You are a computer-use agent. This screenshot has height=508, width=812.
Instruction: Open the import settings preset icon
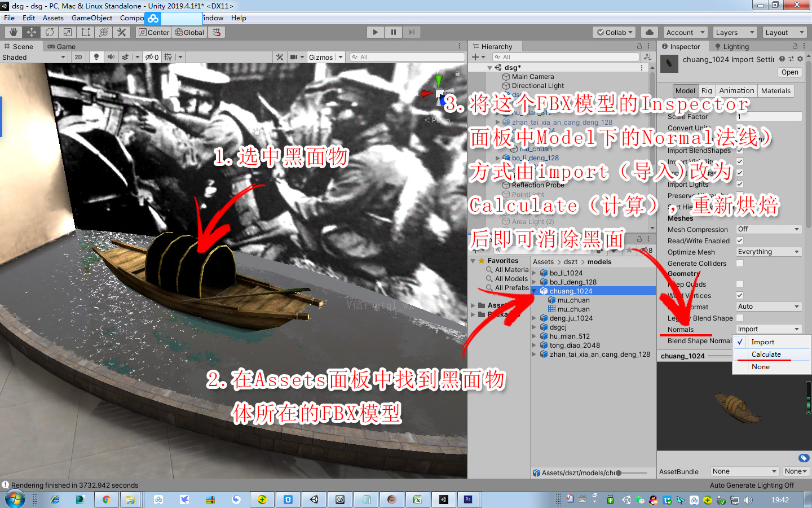click(x=791, y=59)
